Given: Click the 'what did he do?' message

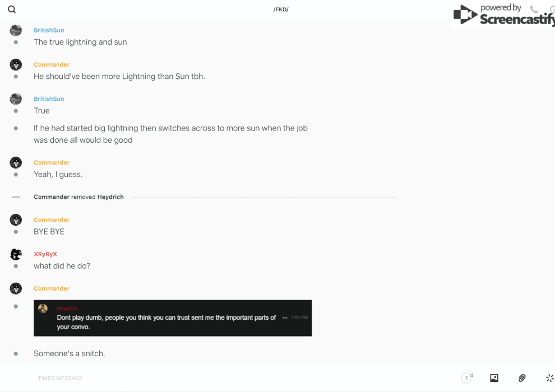Looking at the screenshot, I should (62, 266).
